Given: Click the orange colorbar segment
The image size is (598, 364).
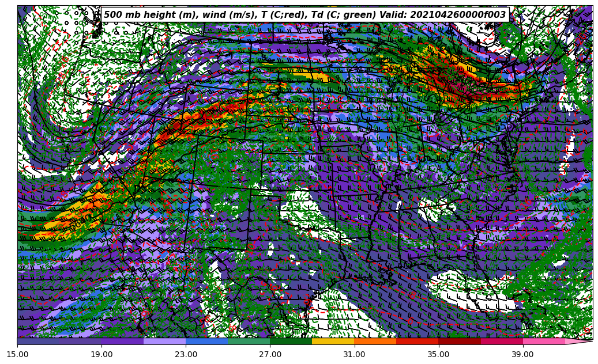Looking at the screenshot, I should click(x=375, y=341).
